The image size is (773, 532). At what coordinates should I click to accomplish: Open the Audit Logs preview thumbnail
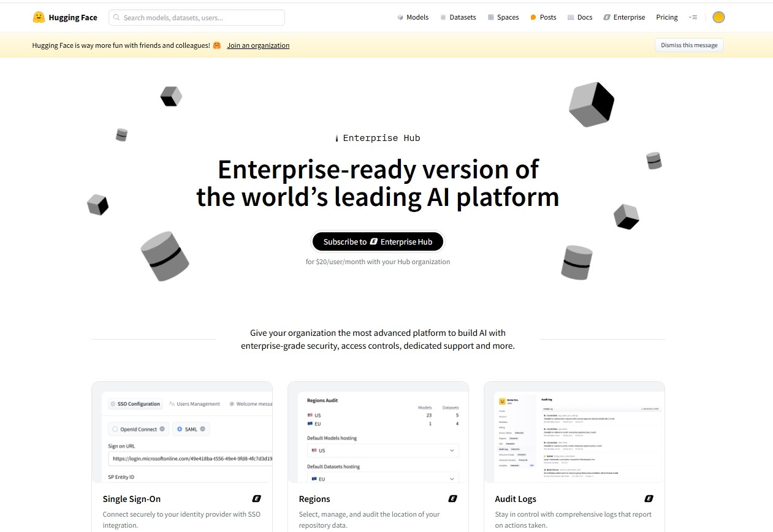(x=574, y=432)
